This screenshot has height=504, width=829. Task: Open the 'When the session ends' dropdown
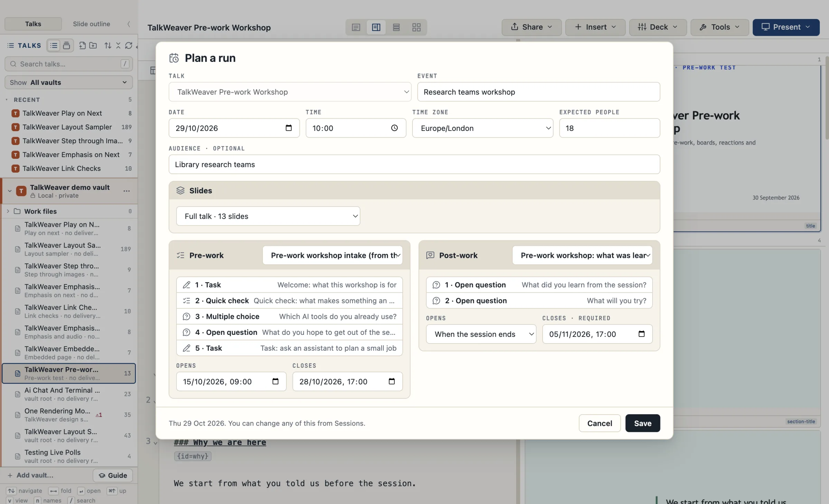tap(481, 334)
